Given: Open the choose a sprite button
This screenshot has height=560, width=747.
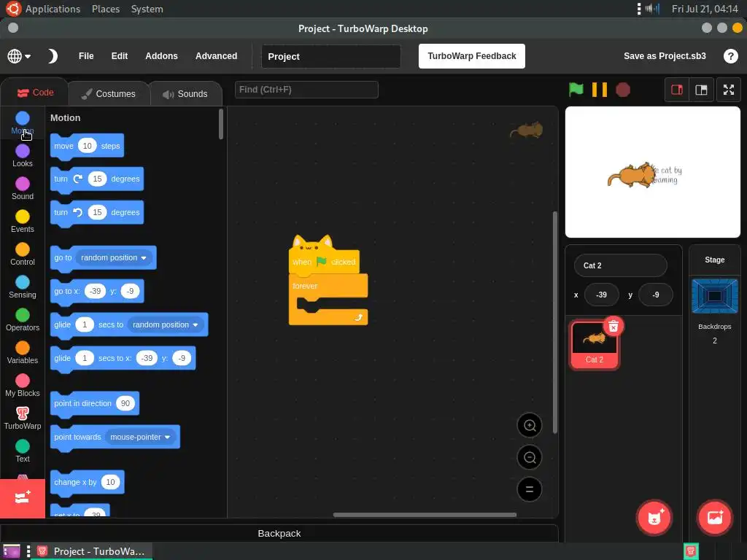Looking at the screenshot, I should tap(654, 518).
